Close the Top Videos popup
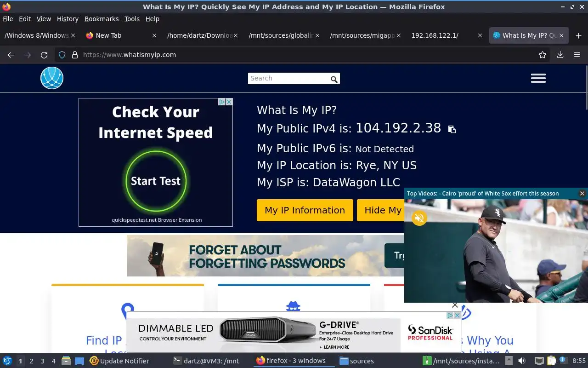 582,194
